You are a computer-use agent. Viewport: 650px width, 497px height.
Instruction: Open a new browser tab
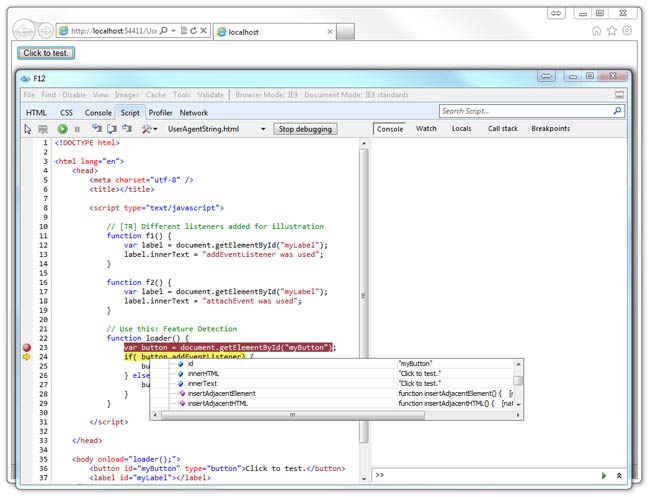[345, 32]
